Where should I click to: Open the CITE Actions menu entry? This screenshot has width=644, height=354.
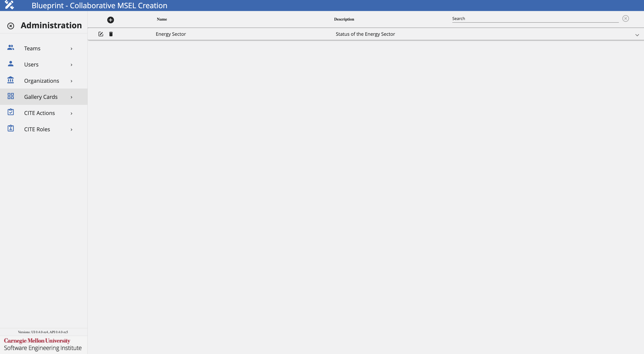39,113
